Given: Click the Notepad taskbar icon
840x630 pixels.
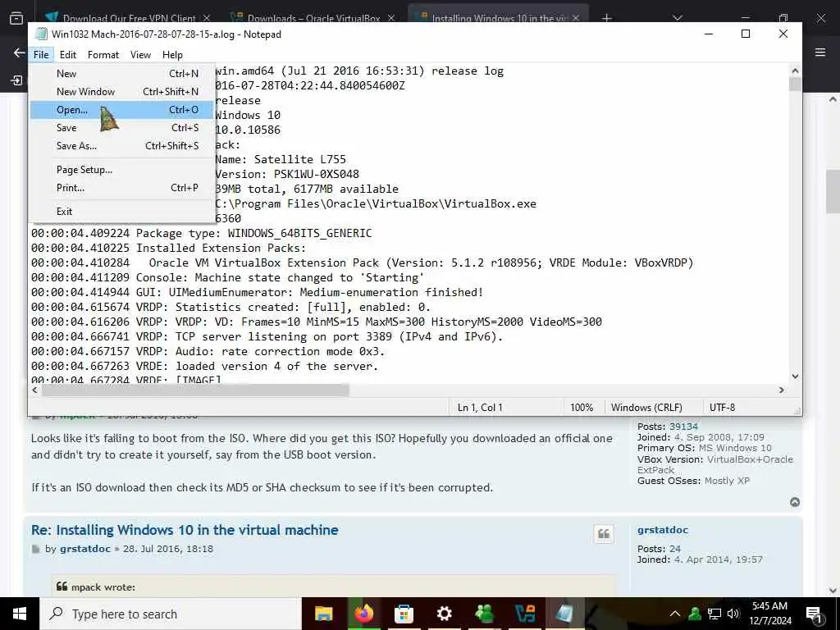Looking at the screenshot, I should pos(564,614).
